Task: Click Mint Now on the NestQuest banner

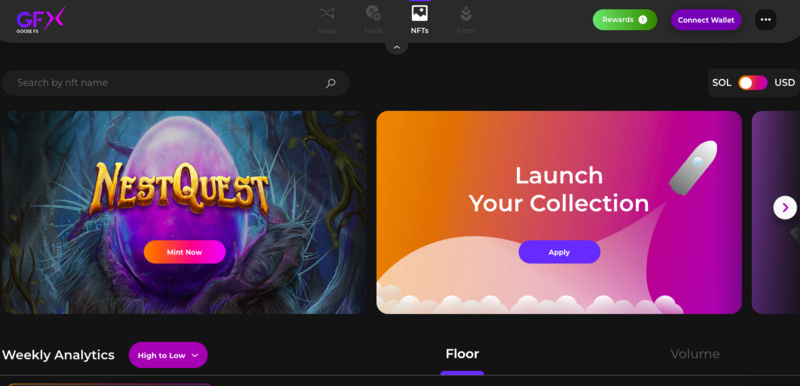Action: point(185,252)
